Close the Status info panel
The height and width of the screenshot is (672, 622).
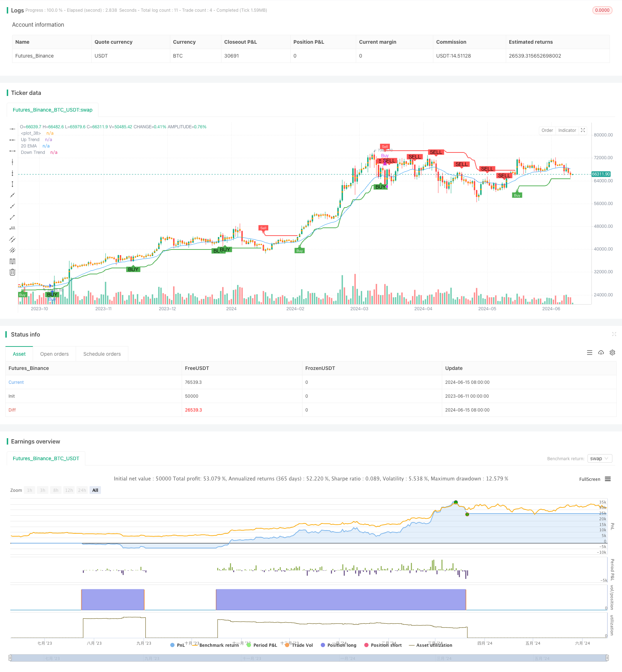tap(614, 334)
